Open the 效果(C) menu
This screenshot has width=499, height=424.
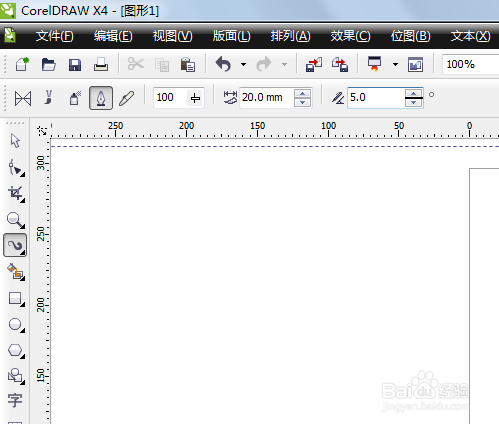click(350, 36)
